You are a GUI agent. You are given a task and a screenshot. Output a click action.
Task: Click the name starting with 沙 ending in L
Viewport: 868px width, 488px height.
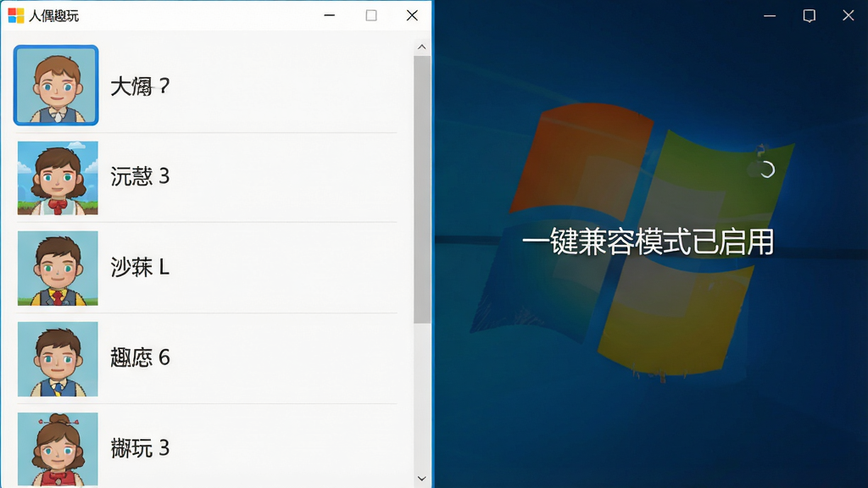coord(140,267)
